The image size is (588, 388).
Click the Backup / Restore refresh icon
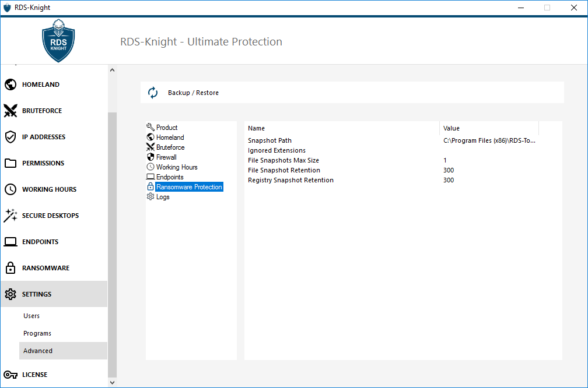tap(153, 93)
